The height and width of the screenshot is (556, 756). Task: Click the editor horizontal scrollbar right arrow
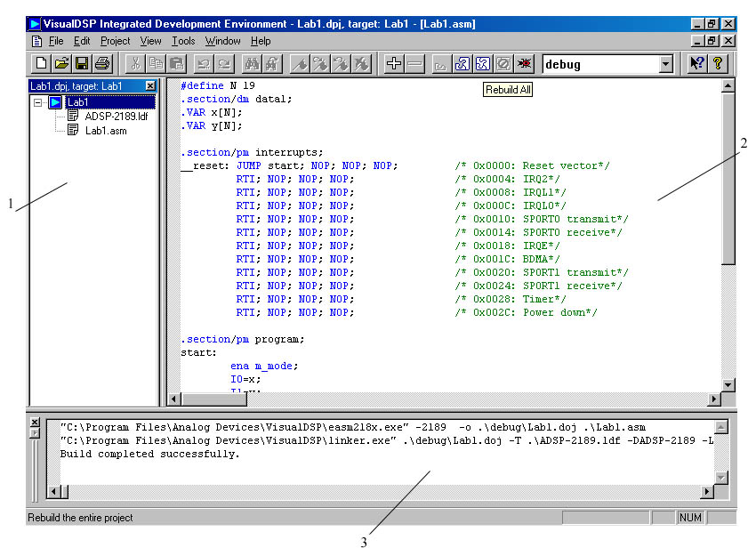[714, 399]
